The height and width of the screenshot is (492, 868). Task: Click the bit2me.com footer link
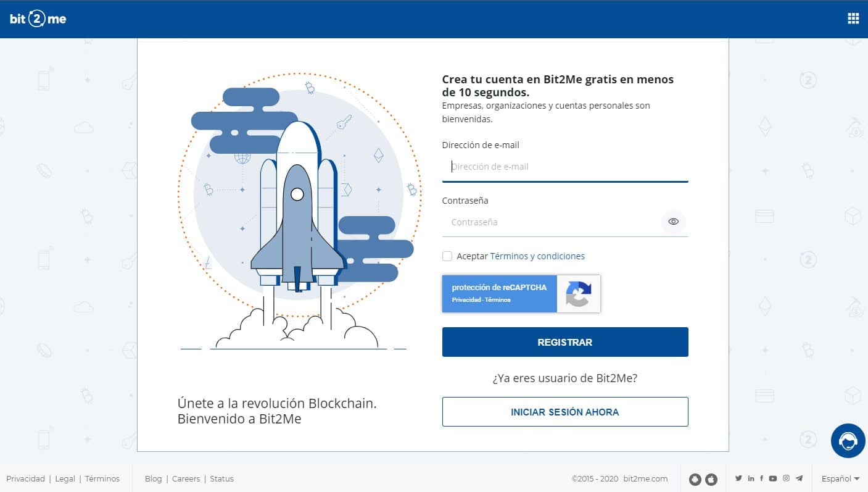pyautogui.click(x=645, y=478)
